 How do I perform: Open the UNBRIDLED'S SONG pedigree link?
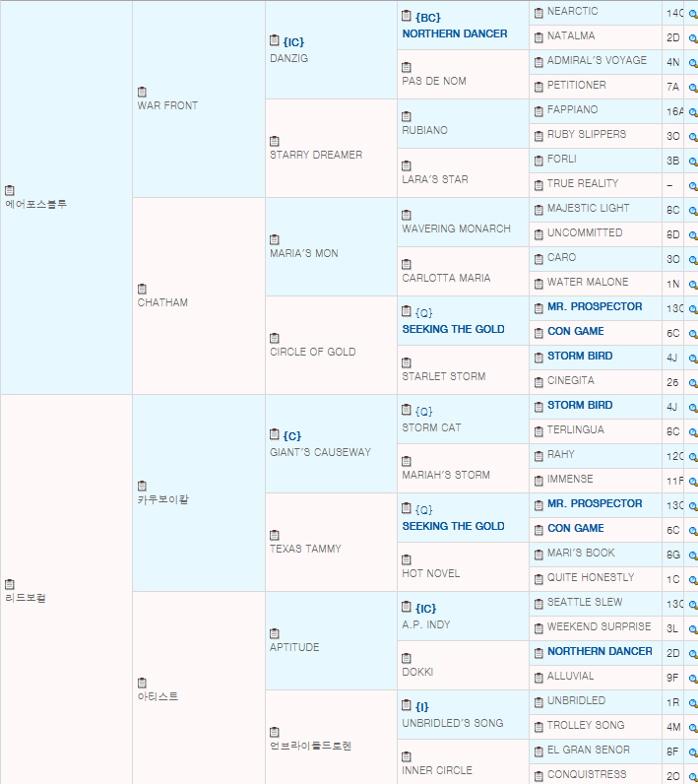click(452, 723)
